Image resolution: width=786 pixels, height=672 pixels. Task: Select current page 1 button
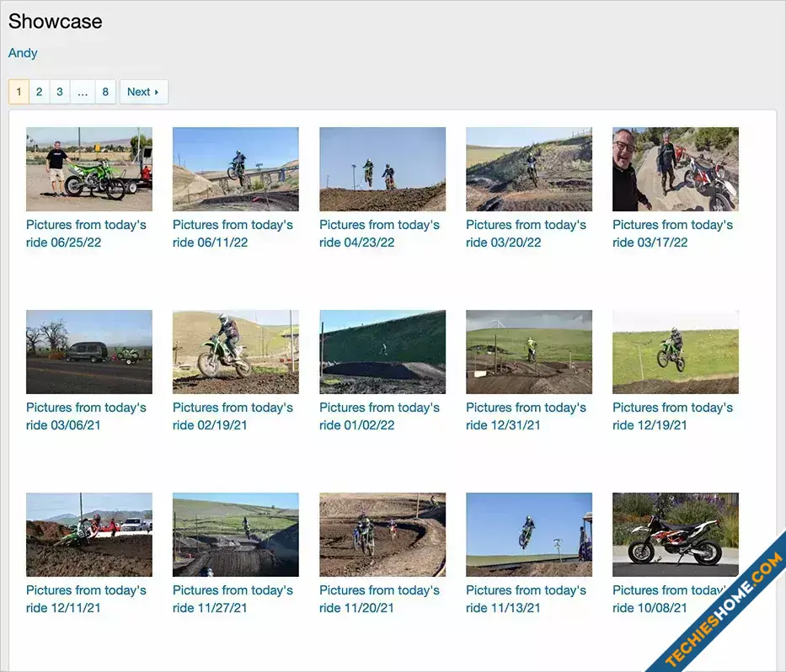click(19, 92)
